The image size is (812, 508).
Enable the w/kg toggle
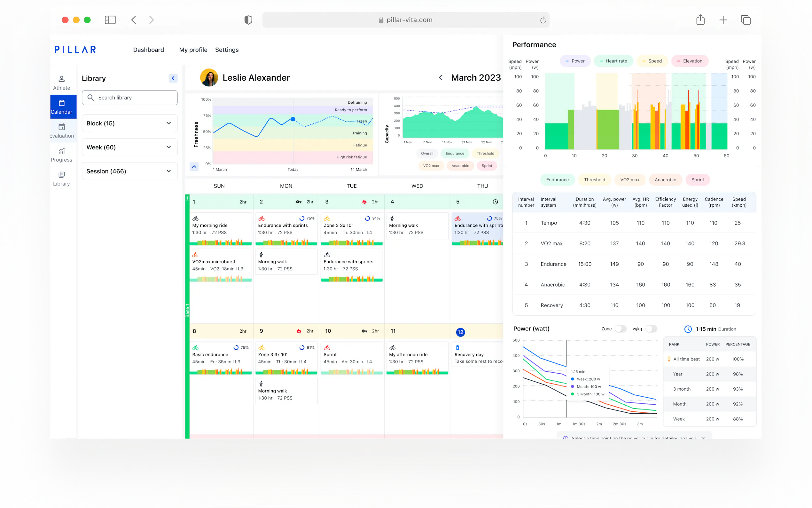(x=651, y=329)
